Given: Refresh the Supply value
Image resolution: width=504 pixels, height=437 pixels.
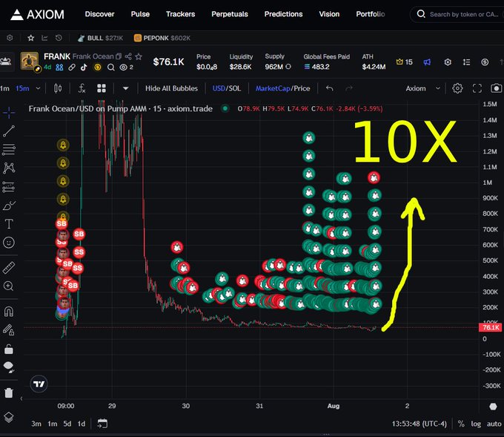Looking at the screenshot, I should click(x=288, y=66).
